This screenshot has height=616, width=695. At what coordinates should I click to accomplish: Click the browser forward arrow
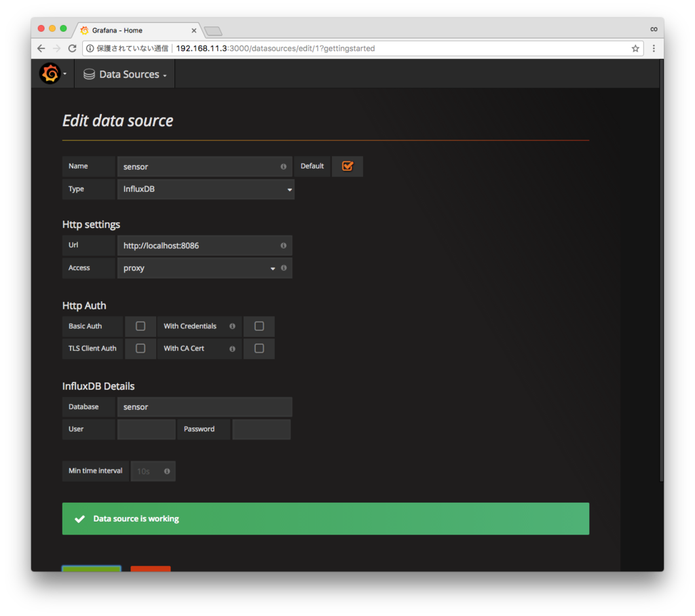tap(57, 48)
